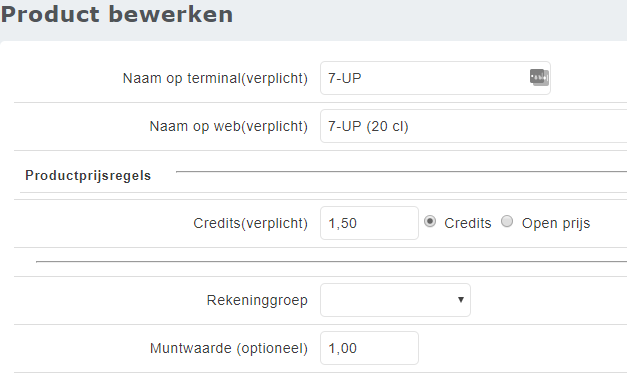Select the Open prijs radio button

(x=507, y=221)
